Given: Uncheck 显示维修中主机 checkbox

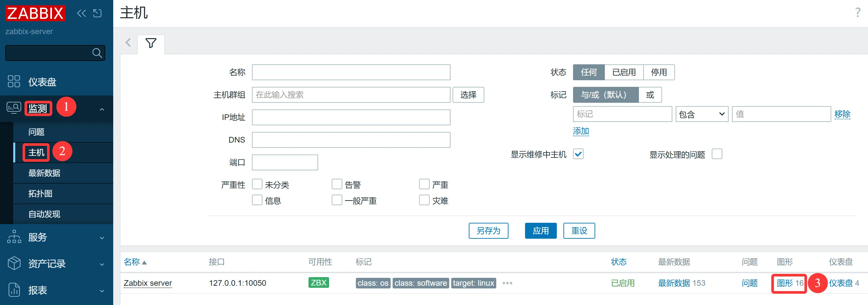Looking at the screenshot, I should [578, 154].
